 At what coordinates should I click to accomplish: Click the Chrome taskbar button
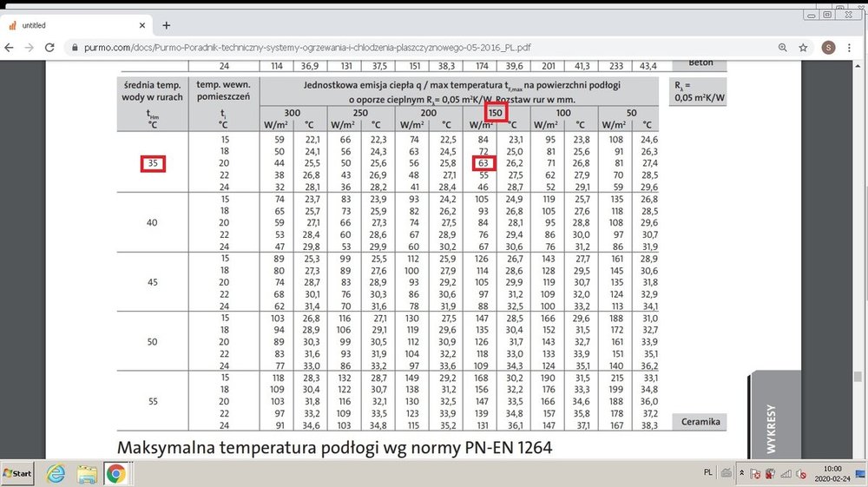tap(115, 474)
